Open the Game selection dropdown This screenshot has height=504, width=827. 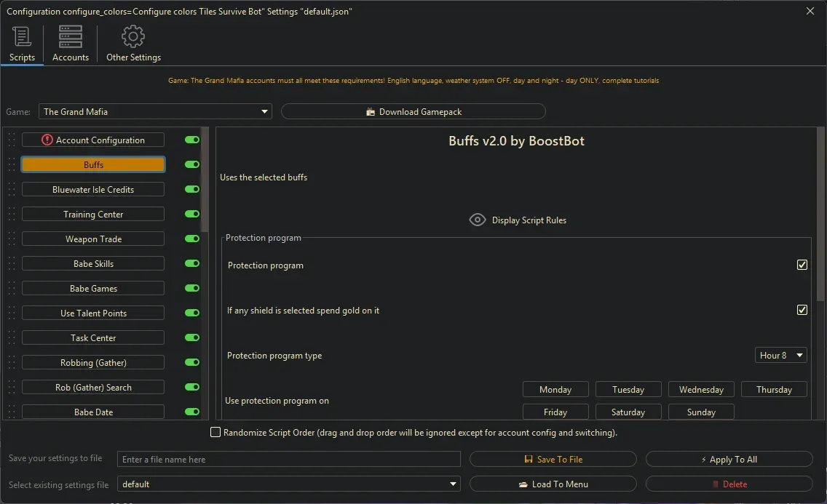(155, 112)
